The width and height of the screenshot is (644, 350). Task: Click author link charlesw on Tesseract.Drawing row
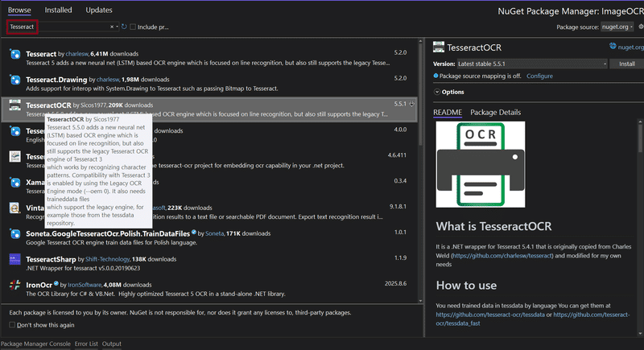click(x=108, y=79)
